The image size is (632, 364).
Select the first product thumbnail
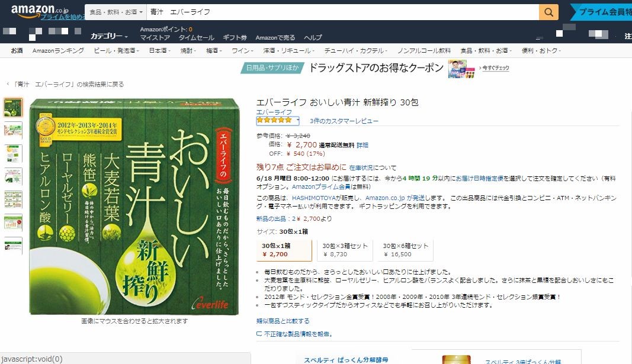pos(13,108)
